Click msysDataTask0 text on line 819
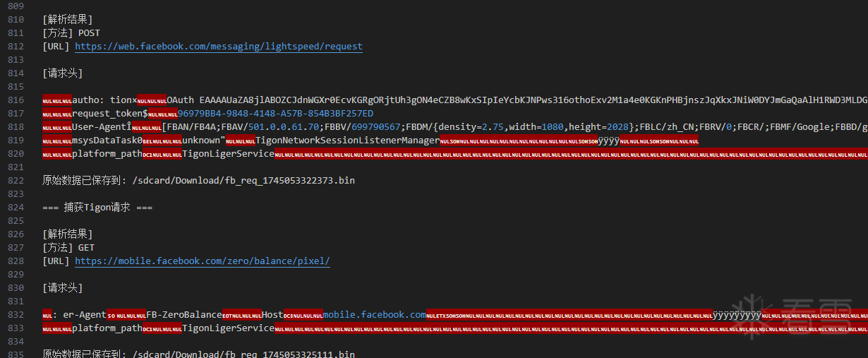 tap(107, 141)
